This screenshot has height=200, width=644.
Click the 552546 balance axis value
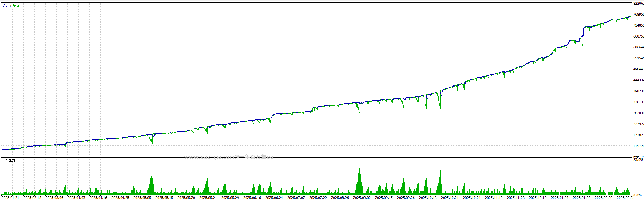coord(639,58)
